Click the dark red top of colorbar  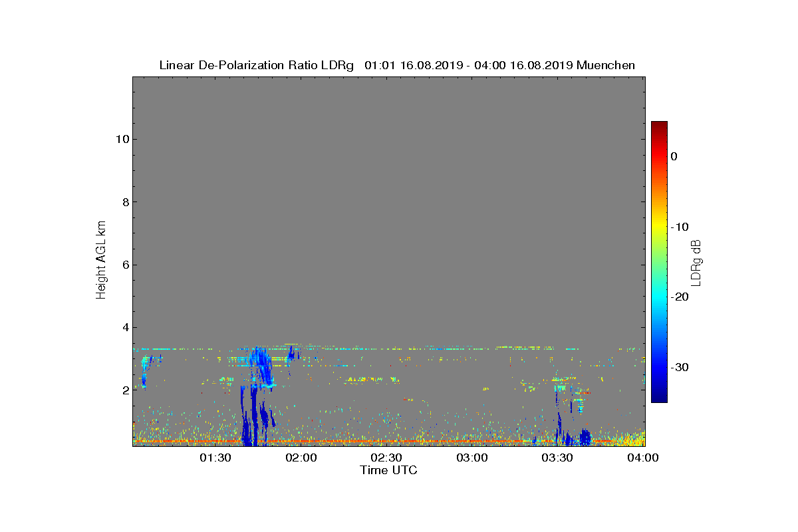coord(659,126)
